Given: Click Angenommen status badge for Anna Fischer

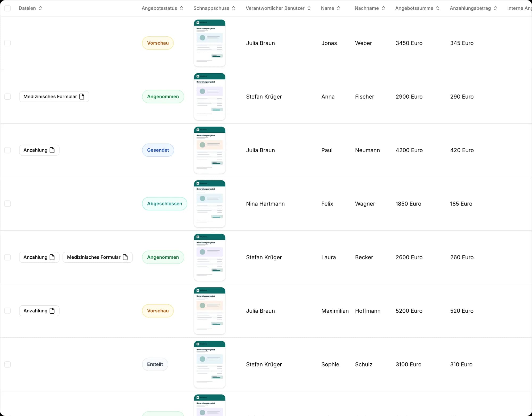Looking at the screenshot, I should pyautogui.click(x=163, y=96).
